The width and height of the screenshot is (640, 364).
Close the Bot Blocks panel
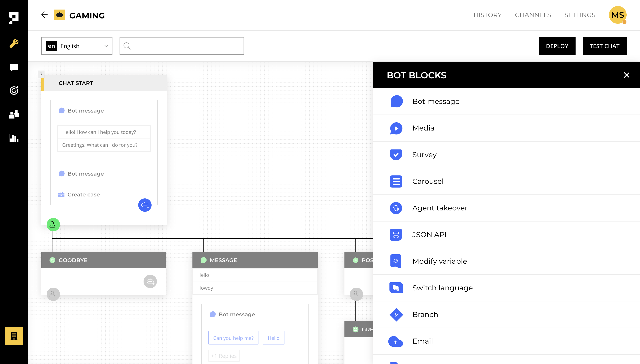click(626, 75)
